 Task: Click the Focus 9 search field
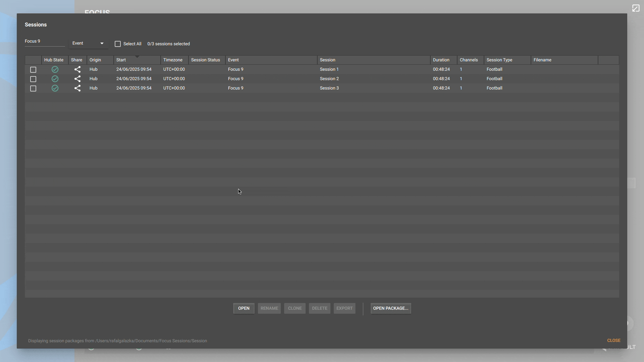tap(45, 41)
